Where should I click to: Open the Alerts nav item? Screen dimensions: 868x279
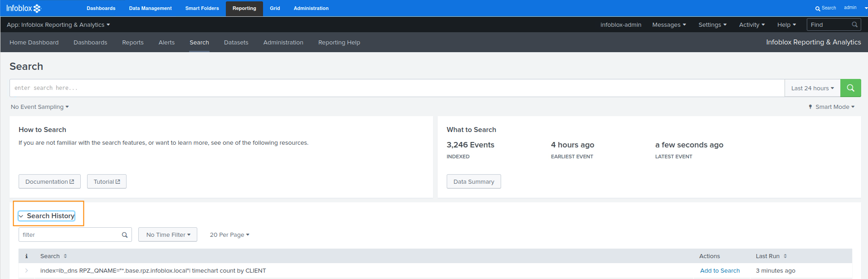(166, 43)
